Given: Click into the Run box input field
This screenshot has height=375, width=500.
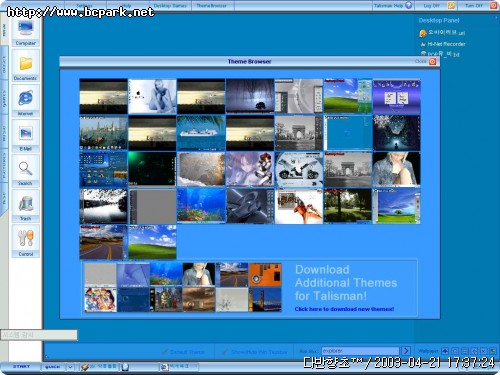Looking at the screenshot, I should point(360,351).
